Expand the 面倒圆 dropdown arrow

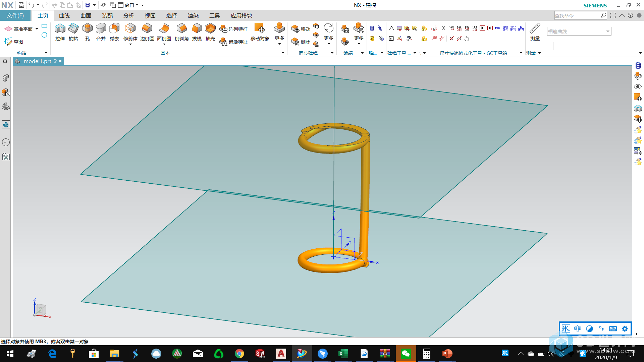click(x=164, y=44)
